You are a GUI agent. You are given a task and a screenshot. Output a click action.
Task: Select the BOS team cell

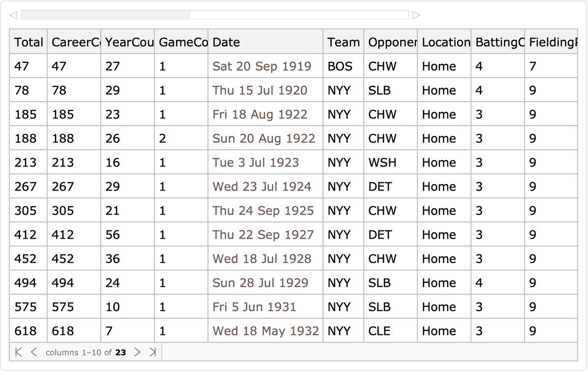click(340, 66)
